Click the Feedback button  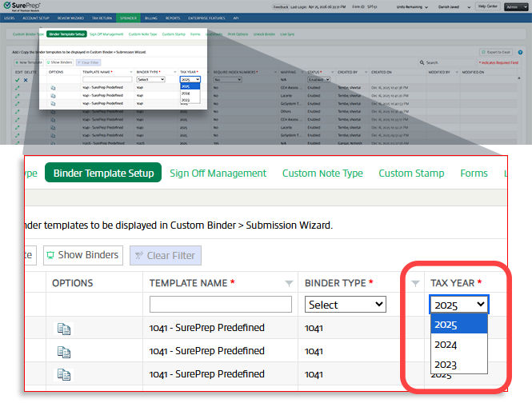(281, 6)
